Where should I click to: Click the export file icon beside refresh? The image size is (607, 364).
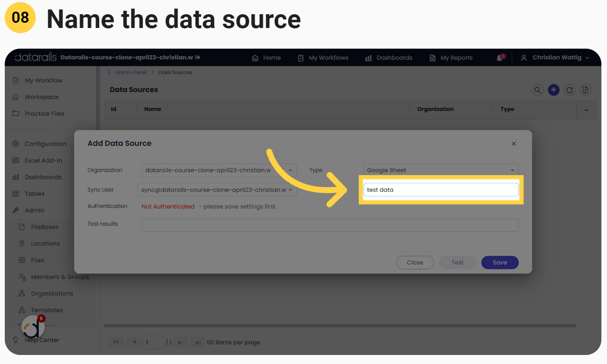tap(585, 90)
